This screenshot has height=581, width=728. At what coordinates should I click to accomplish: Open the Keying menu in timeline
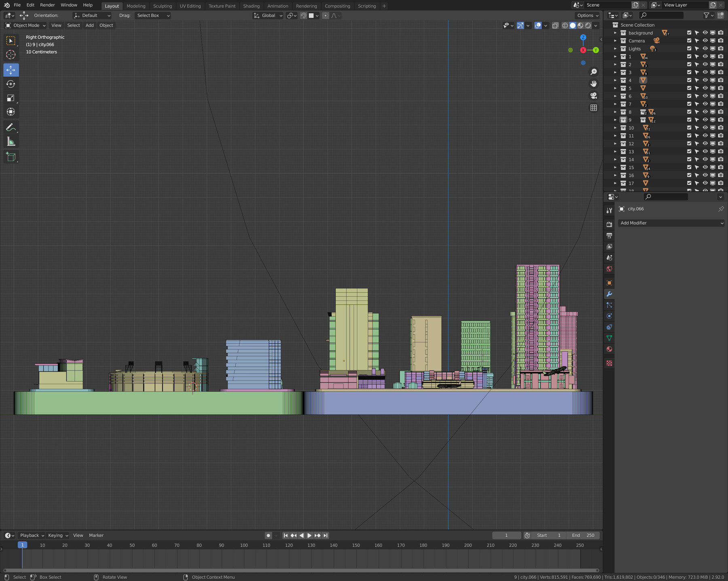pos(58,535)
